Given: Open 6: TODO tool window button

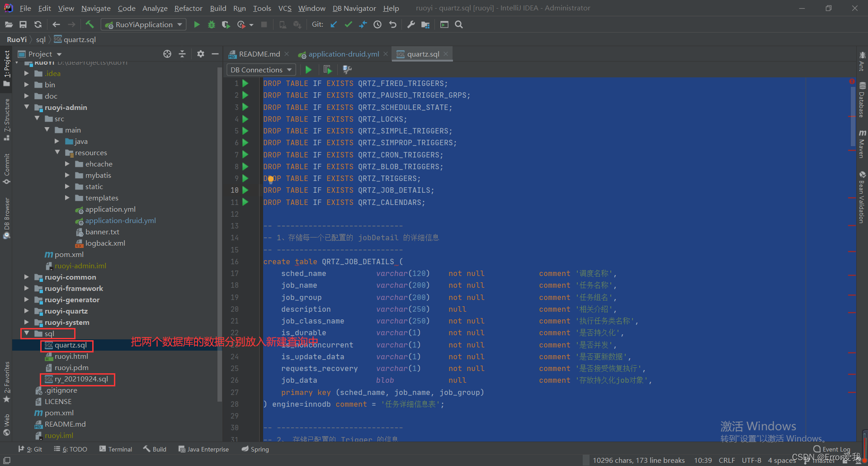Looking at the screenshot, I should point(71,449).
